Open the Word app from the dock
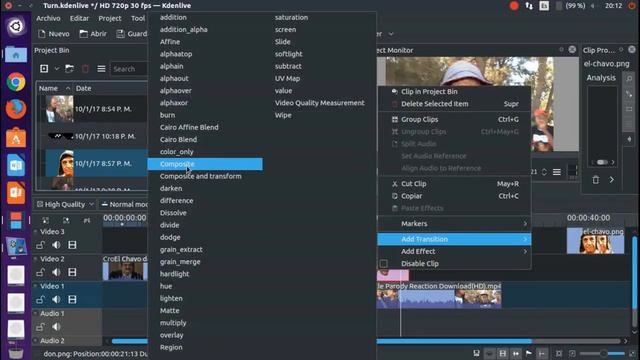Viewport: 640px width, 360px height. [16, 165]
